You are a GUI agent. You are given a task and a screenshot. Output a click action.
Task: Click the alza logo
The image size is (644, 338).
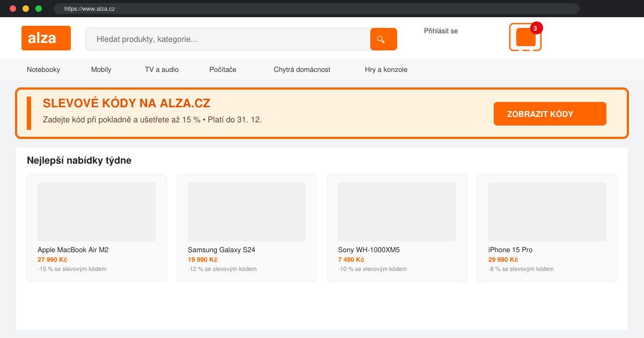point(46,38)
